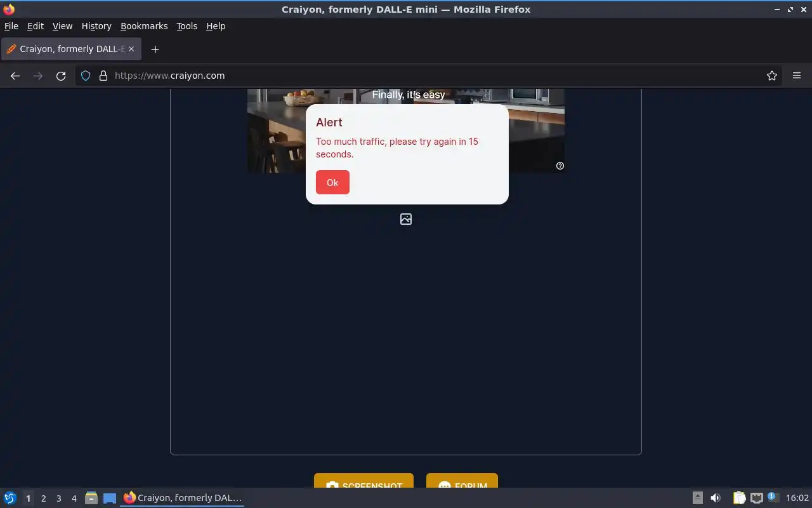Open the network tray icon
The height and width of the screenshot is (508, 812).
tap(756, 498)
